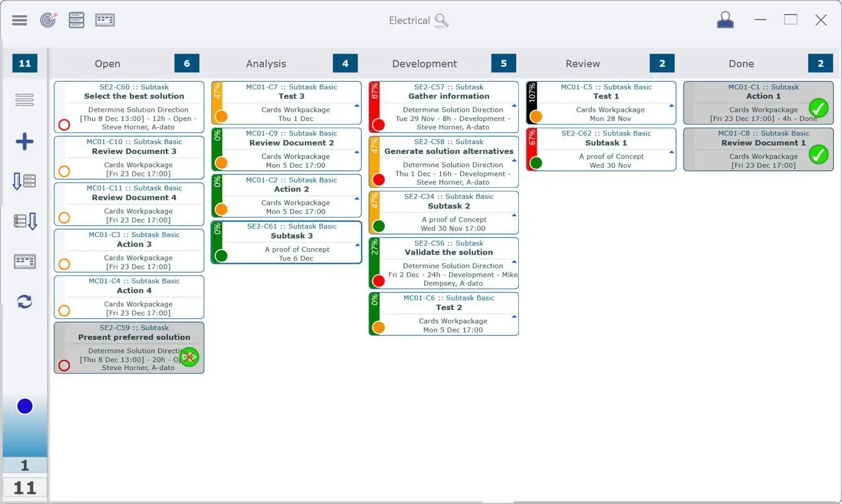Select the Analysis column header

tap(266, 64)
